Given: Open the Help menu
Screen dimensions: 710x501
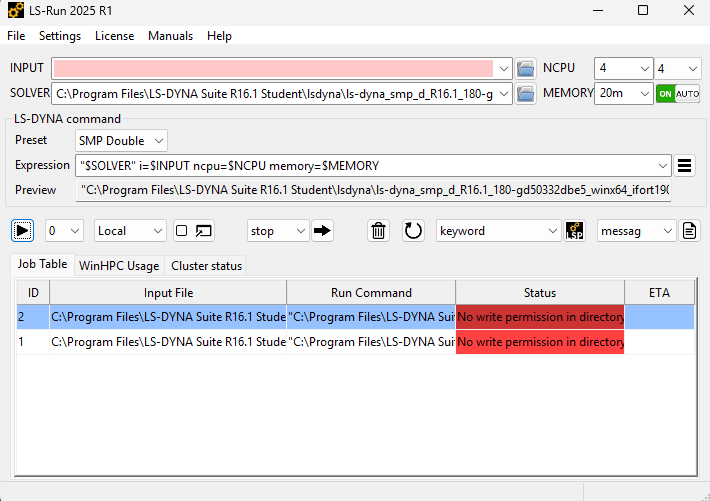Looking at the screenshot, I should [219, 36].
